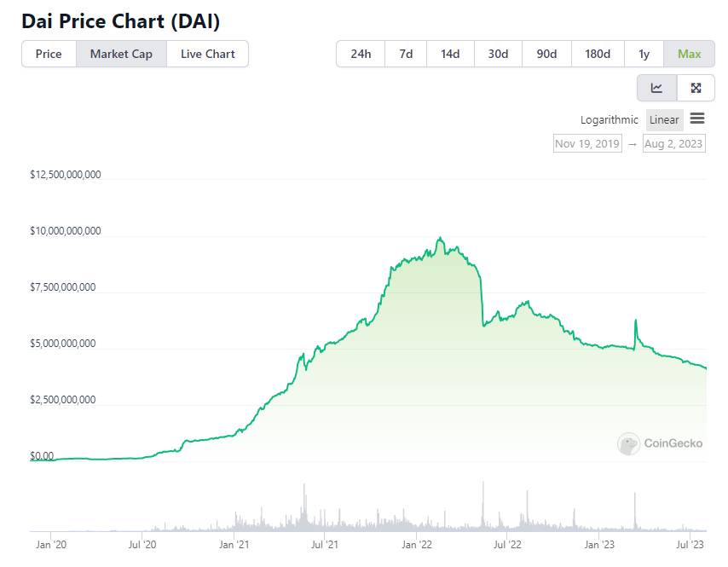The width and height of the screenshot is (728, 567).
Task: Set time range to 24h
Action: (361, 54)
